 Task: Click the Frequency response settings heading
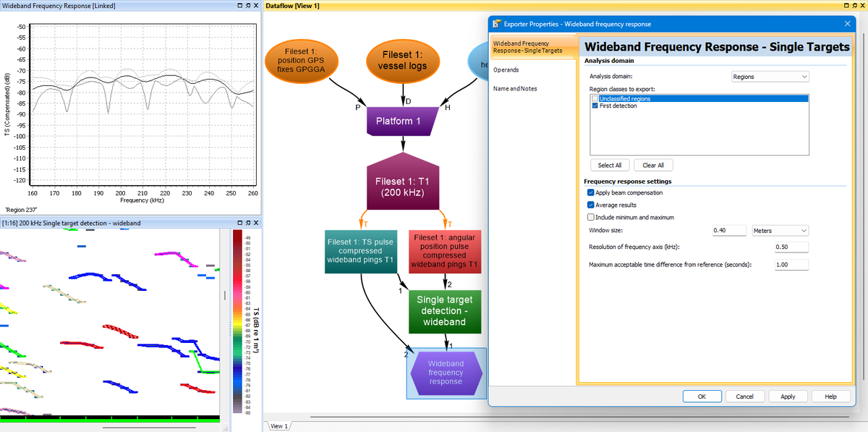628,181
